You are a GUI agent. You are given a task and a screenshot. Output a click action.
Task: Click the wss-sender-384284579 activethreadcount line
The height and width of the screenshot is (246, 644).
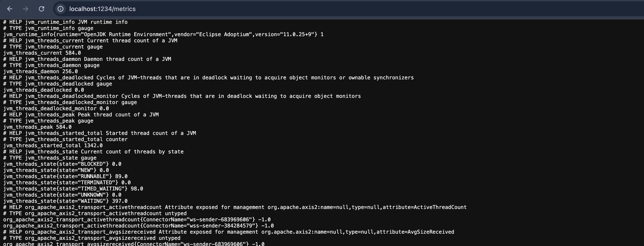pos(138,226)
